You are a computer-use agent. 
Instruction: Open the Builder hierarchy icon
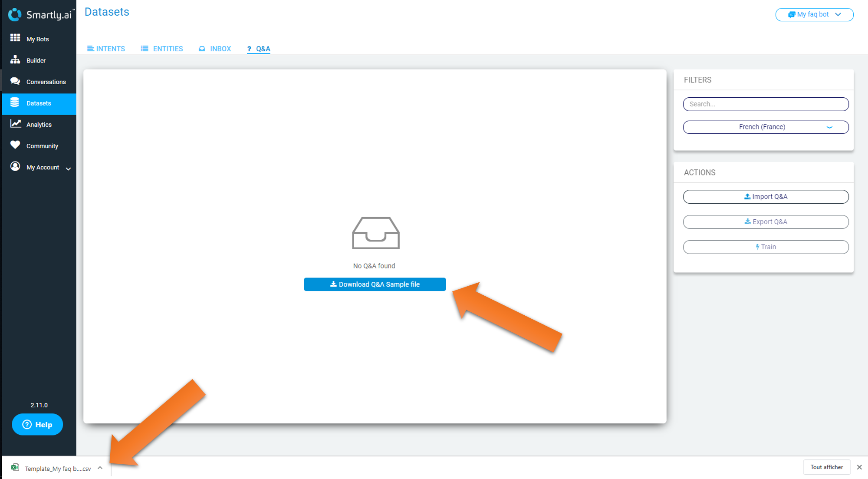(15, 60)
